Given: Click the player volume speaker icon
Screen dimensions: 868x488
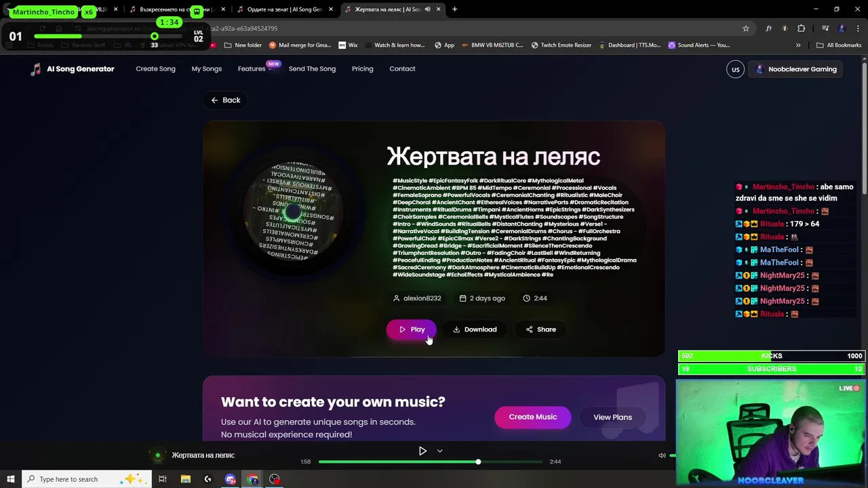Looking at the screenshot, I should [x=662, y=455].
